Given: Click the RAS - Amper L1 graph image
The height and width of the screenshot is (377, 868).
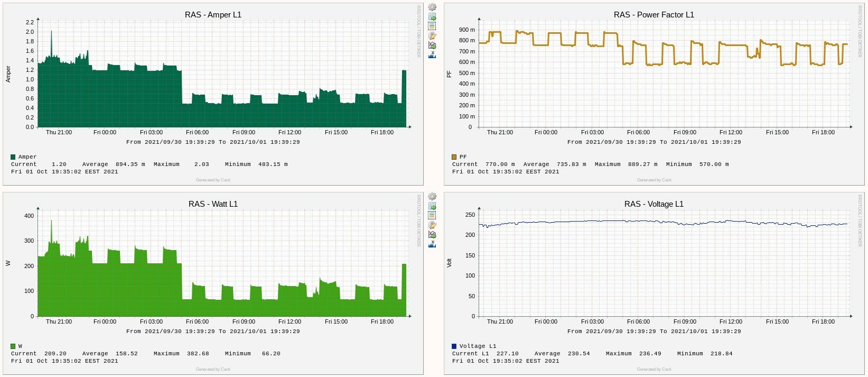Looking at the screenshot, I should (x=213, y=94).
